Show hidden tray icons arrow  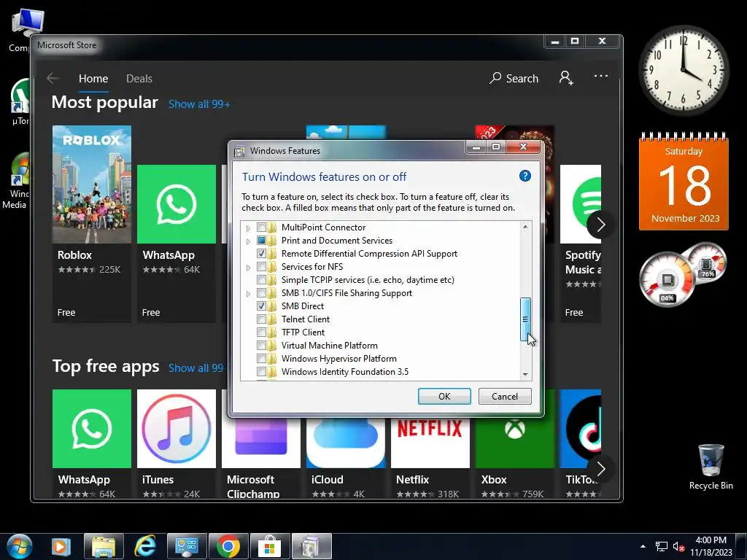(643, 546)
